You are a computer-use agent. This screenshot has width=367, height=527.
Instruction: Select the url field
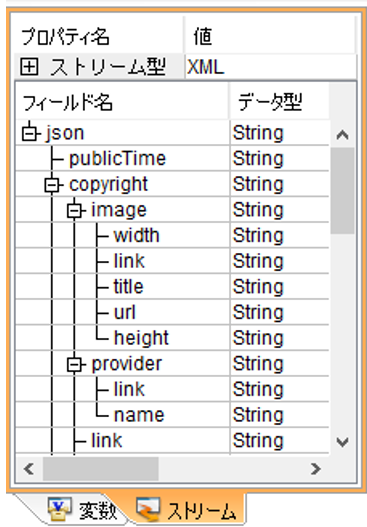click(x=124, y=313)
